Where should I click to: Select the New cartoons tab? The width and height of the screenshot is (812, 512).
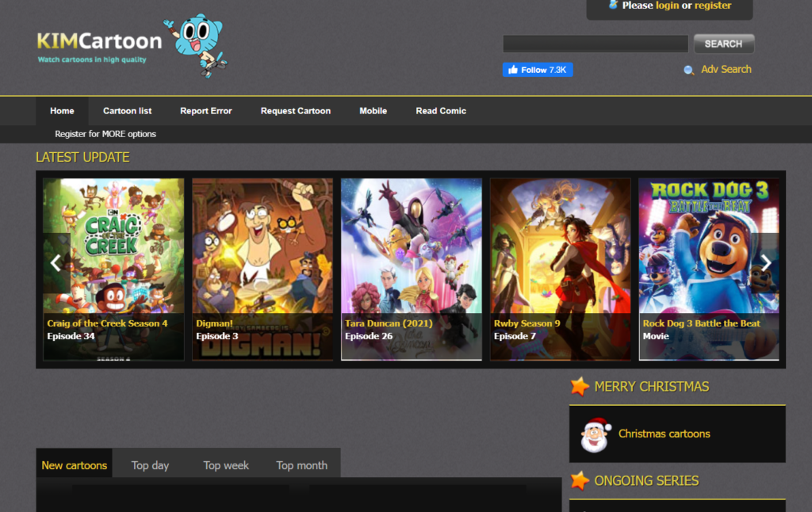74,465
